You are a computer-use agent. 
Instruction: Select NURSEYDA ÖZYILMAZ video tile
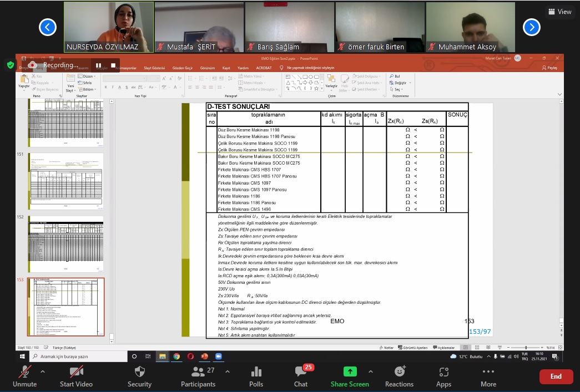pyautogui.click(x=109, y=27)
